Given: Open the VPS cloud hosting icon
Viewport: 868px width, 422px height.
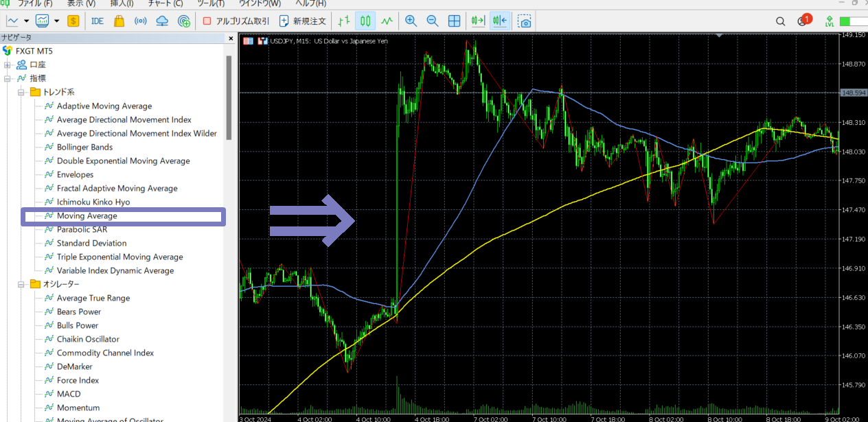Looking at the screenshot, I should tap(162, 21).
